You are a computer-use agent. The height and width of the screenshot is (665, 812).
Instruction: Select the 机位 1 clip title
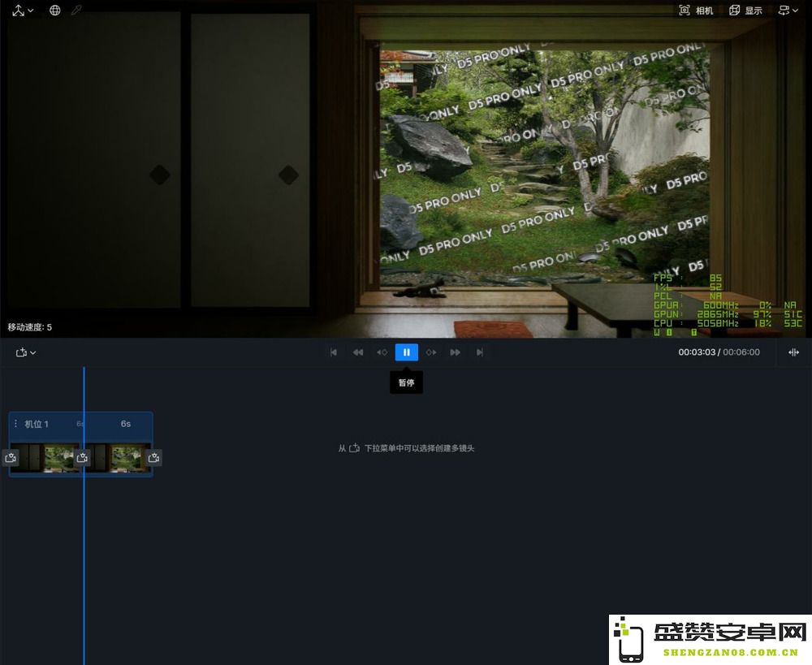37,424
